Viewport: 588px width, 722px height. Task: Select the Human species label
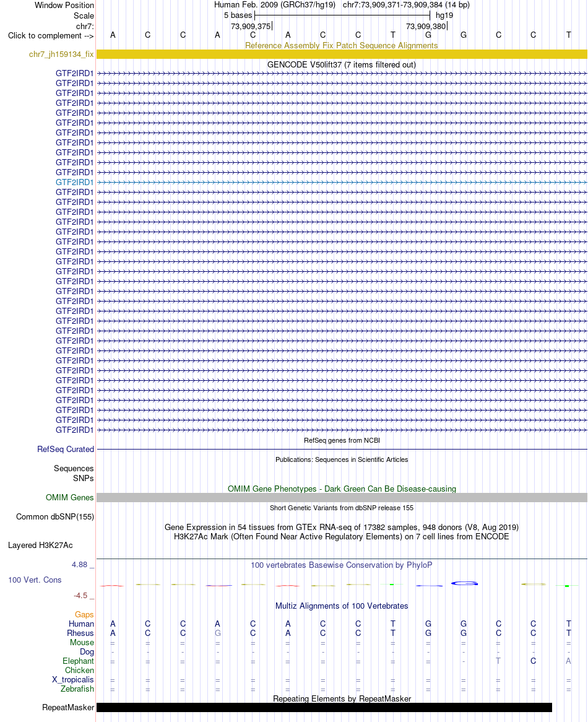point(82,624)
